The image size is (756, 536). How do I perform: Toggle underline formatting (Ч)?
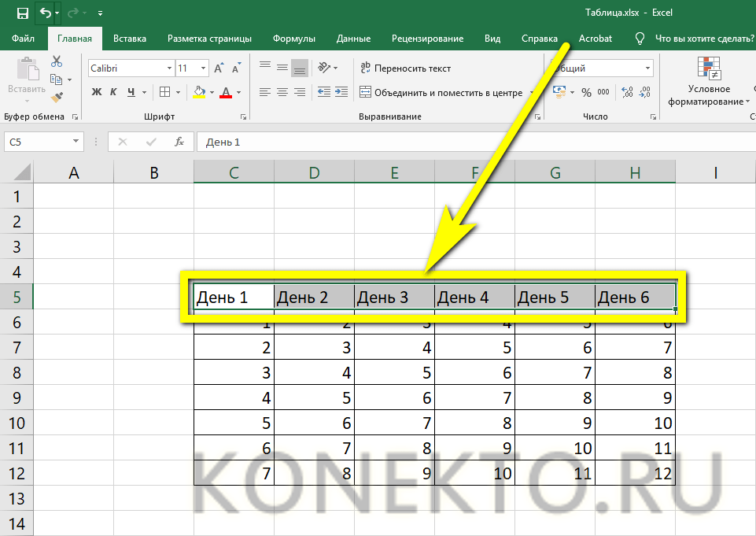point(131,91)
